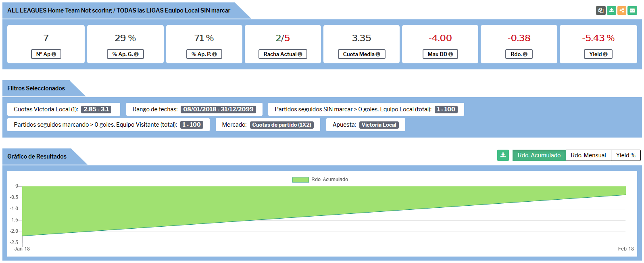Click the Rdo. info label
The width and height of the screenshot is (644, 263).
519,54
